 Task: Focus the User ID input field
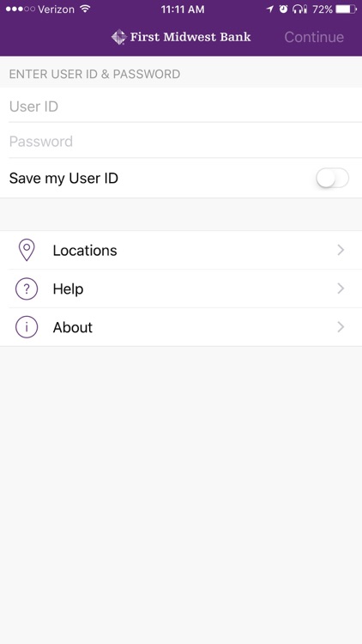(x=181, y=105)
